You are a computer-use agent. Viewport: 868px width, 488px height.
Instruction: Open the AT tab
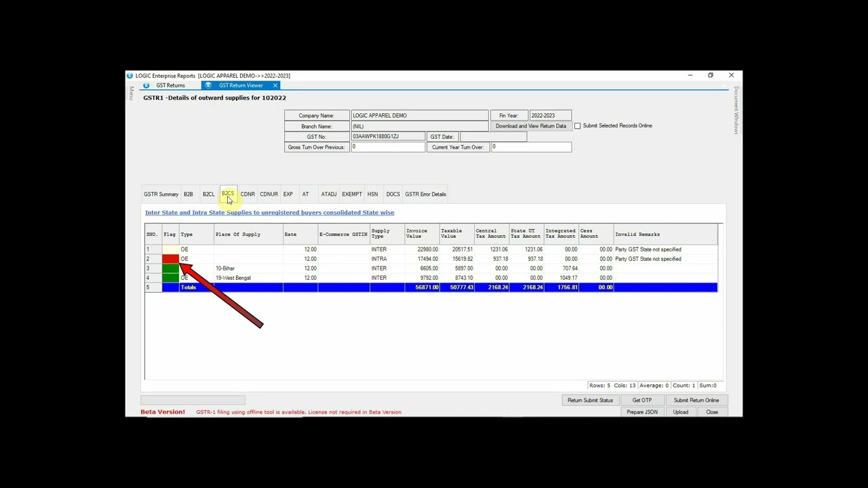tap(305, 195)
